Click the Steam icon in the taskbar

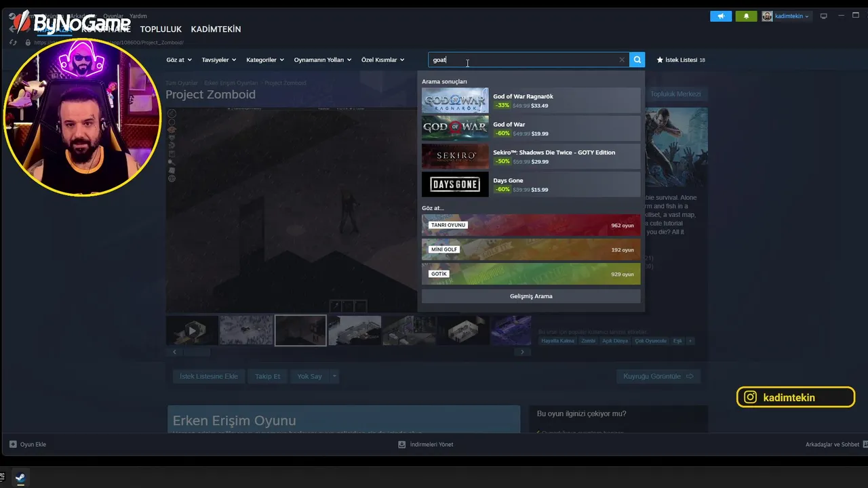tap(20, 477)
